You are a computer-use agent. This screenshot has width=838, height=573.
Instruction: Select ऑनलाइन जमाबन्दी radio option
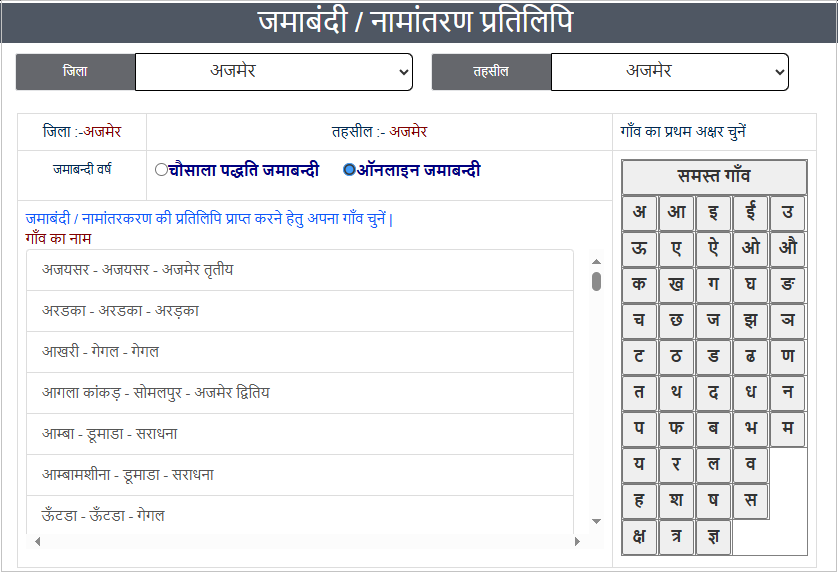click(349, 169)
